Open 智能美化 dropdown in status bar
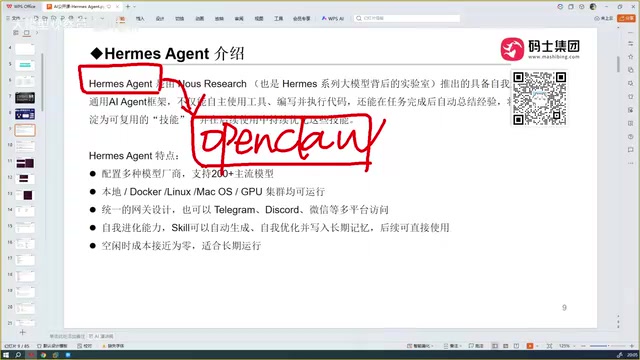This screenshot has height=360, width=640. [x=420, y=346]
